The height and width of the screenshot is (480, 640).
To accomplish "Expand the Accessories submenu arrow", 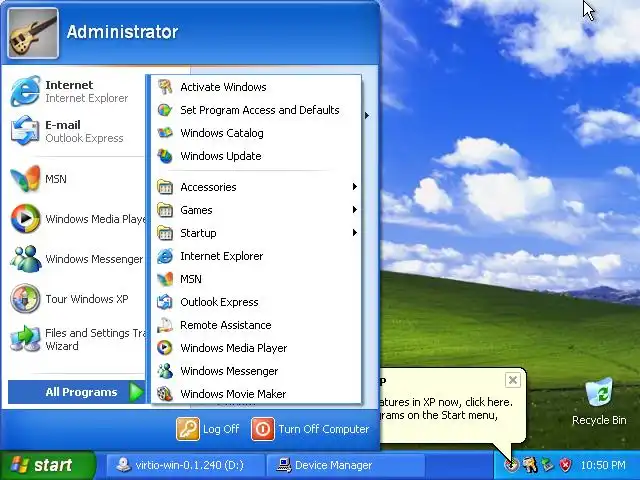I will point(355,187).
